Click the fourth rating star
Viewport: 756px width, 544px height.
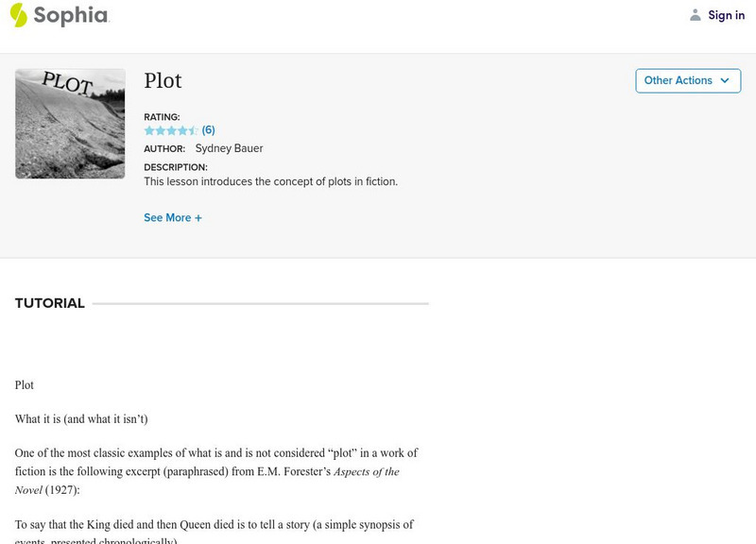click(182, 130)
